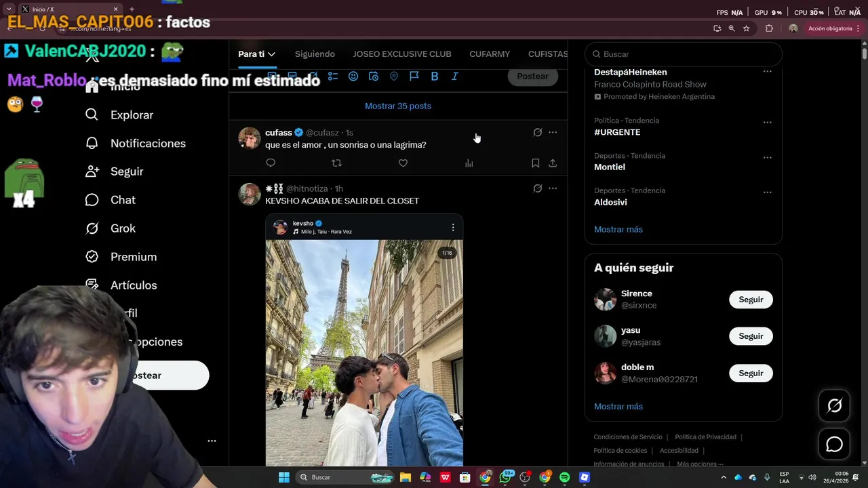Open Grok in the sidebar
The height and width of the screenshot is (488, 868).
[111, 228]
